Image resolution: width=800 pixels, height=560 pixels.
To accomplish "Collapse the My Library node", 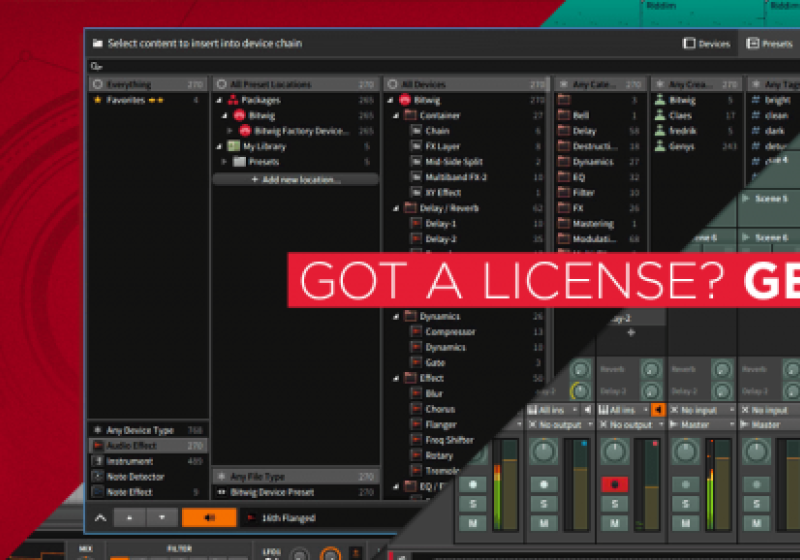I will tap(219, 146).
